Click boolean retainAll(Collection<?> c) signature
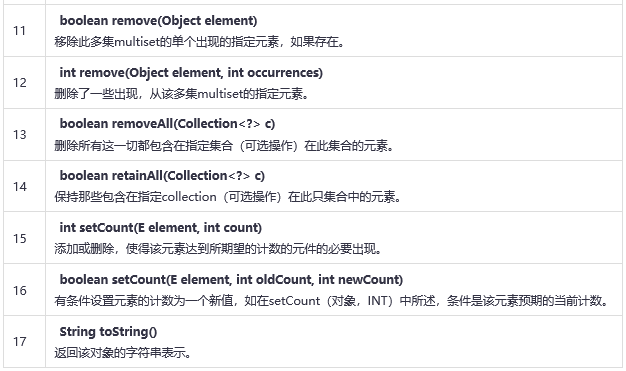626x371 pixels. [x=162, y=176]
